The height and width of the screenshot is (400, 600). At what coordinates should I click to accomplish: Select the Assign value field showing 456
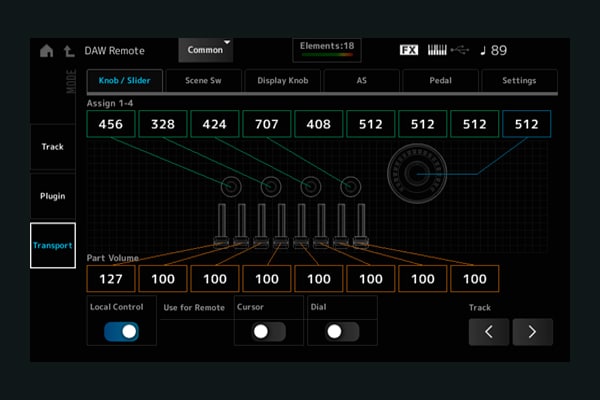[111, 124]
